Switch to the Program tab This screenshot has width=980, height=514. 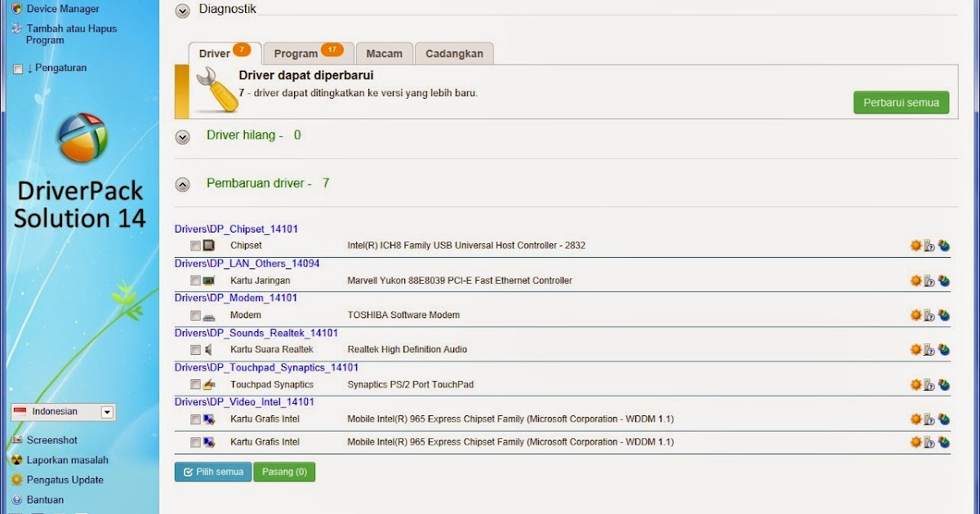click(x=309, y=53)
